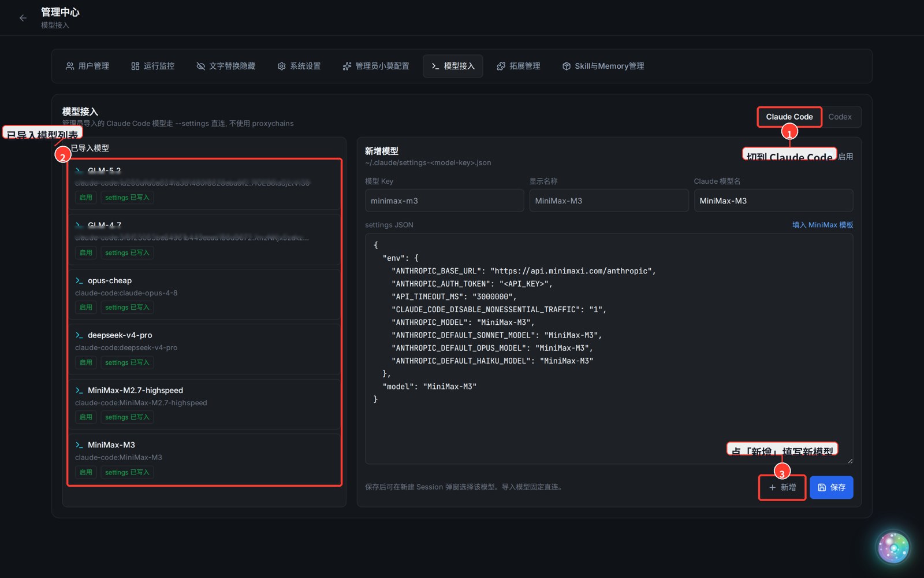Click the 保存后可在新建 Session footer note
This screenshot has height=578, width=924.
click(464, 487)
